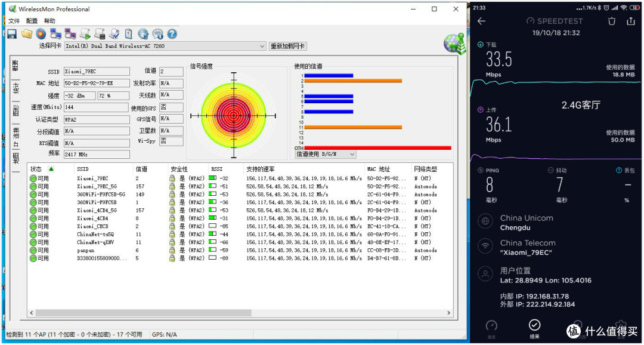Click the circular 信号强度 signal radar
Viewport: 644px width, 345px height.
(233, 116)
